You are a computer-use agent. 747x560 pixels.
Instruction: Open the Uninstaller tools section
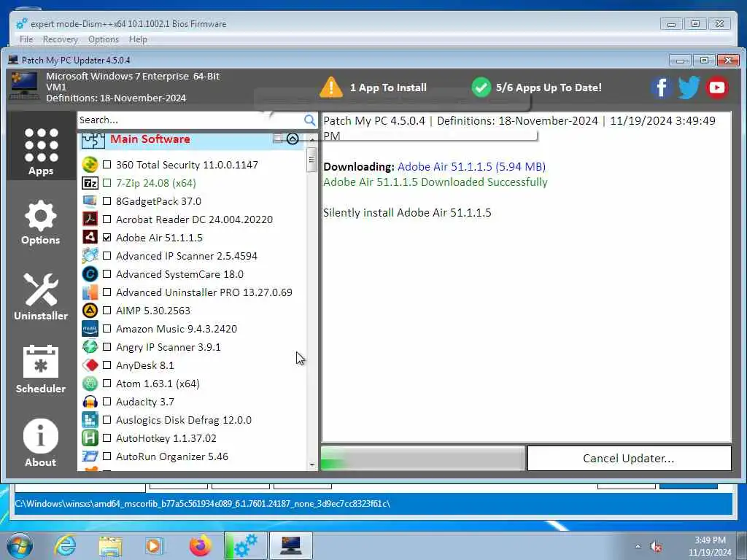(41, 297)
